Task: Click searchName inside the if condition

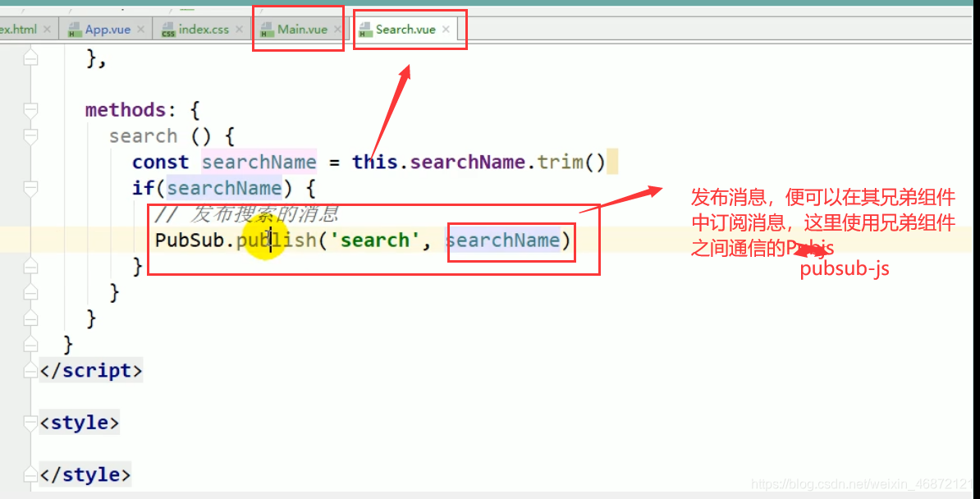Action: [x=224, y=188]
